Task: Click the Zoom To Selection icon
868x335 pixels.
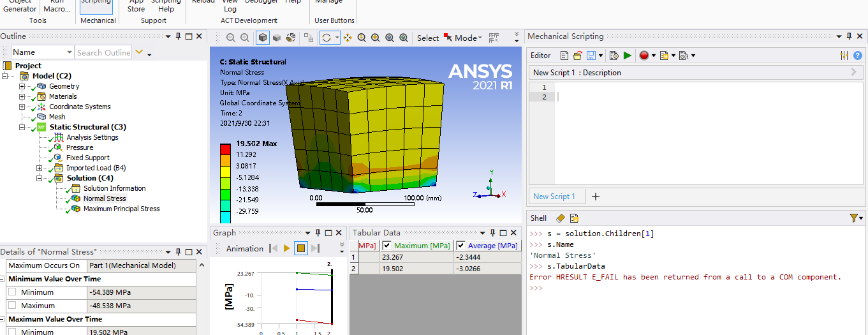Action: coord(404,38)
